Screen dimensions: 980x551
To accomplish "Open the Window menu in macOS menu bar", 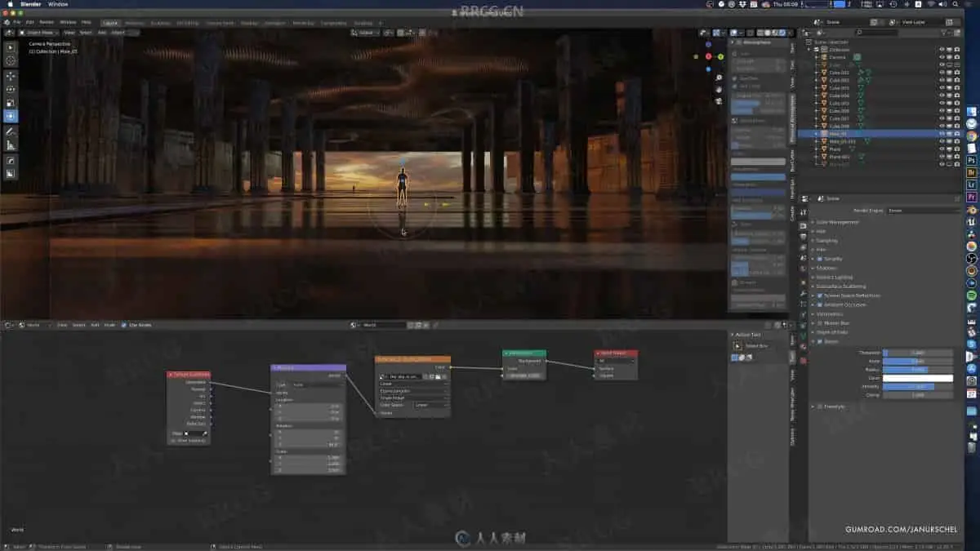I will tap(58, 4).
